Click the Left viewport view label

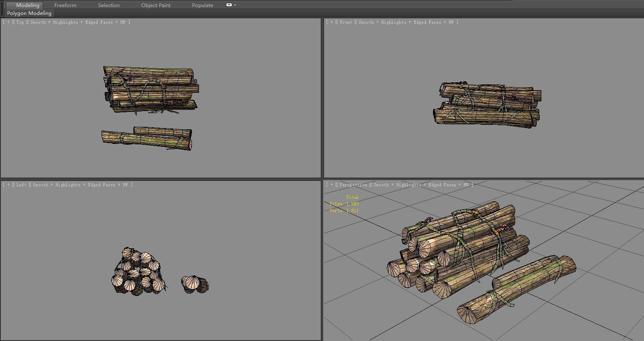pyautogui.click(x=21, y=185)
